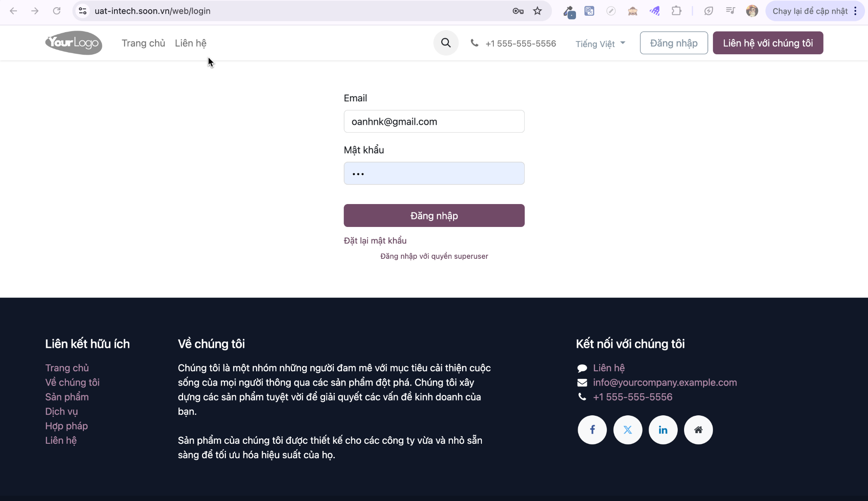Click the home icon in footer
This screenshot has width=868, height=501.
pyautogui.click(x=698, y=430)
